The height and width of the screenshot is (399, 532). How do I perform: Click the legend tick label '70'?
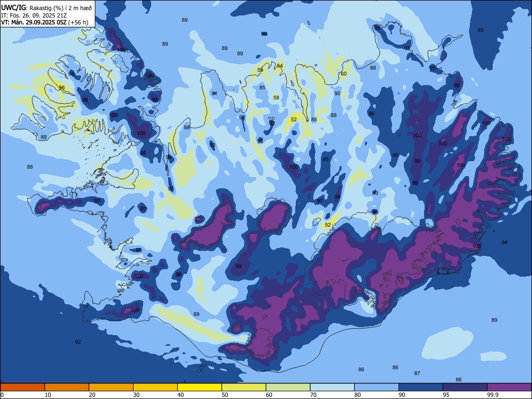point(313,395)
